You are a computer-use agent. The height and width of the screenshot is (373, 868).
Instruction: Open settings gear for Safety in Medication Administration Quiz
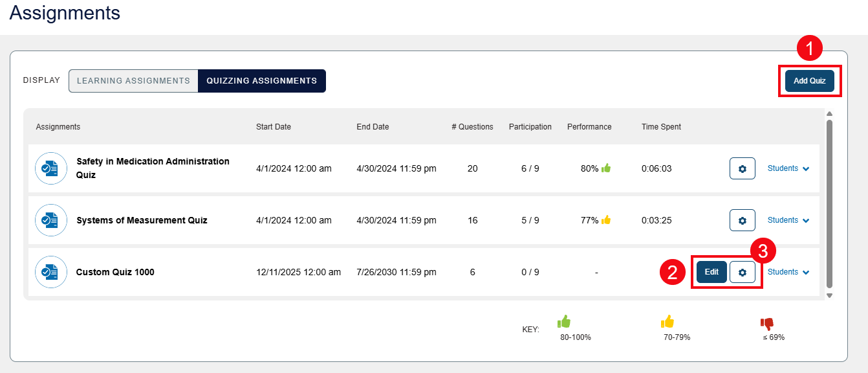(x=742, y=168)
